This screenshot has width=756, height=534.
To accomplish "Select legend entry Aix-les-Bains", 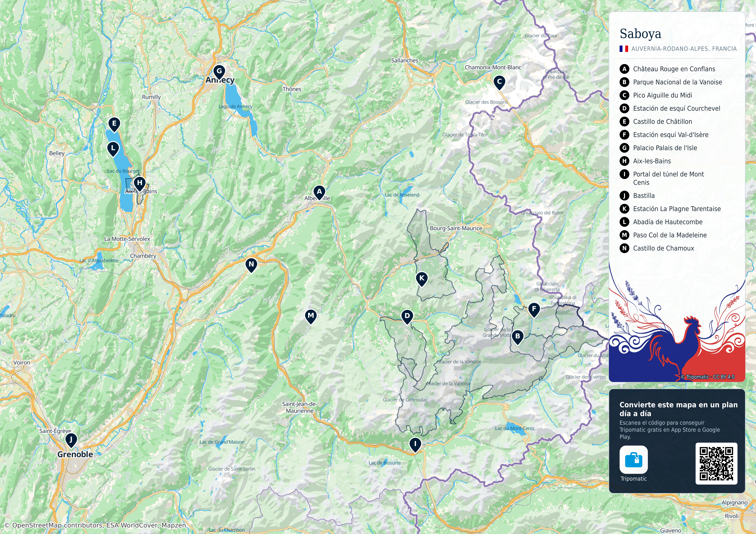I will 645,161.
